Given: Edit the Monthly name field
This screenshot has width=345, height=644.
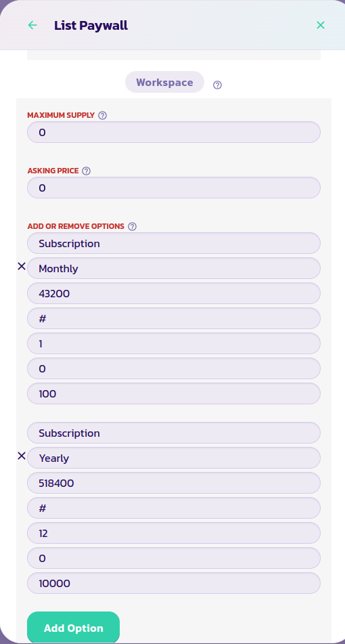Looking at the screenshot, I should (174, 269).
